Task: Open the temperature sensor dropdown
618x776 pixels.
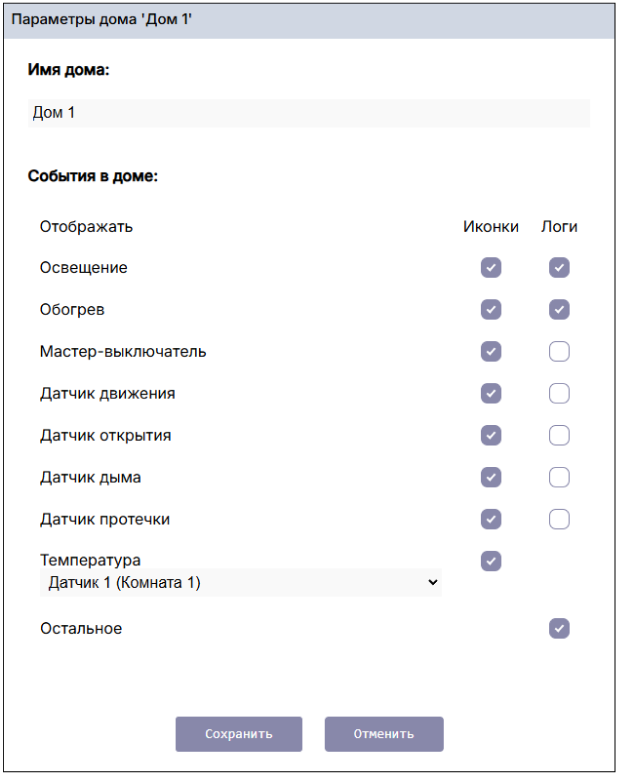Action: pos(240,583)
